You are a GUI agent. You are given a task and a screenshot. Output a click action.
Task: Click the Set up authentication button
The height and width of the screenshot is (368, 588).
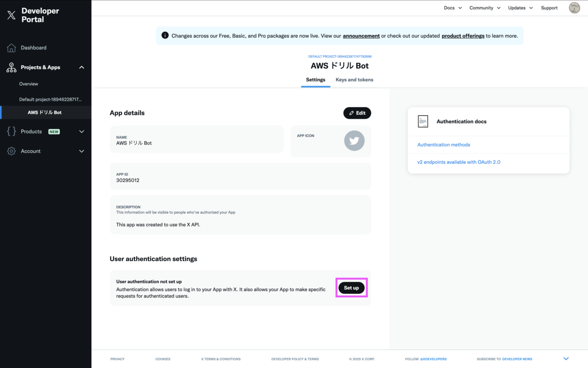point(351,288)
